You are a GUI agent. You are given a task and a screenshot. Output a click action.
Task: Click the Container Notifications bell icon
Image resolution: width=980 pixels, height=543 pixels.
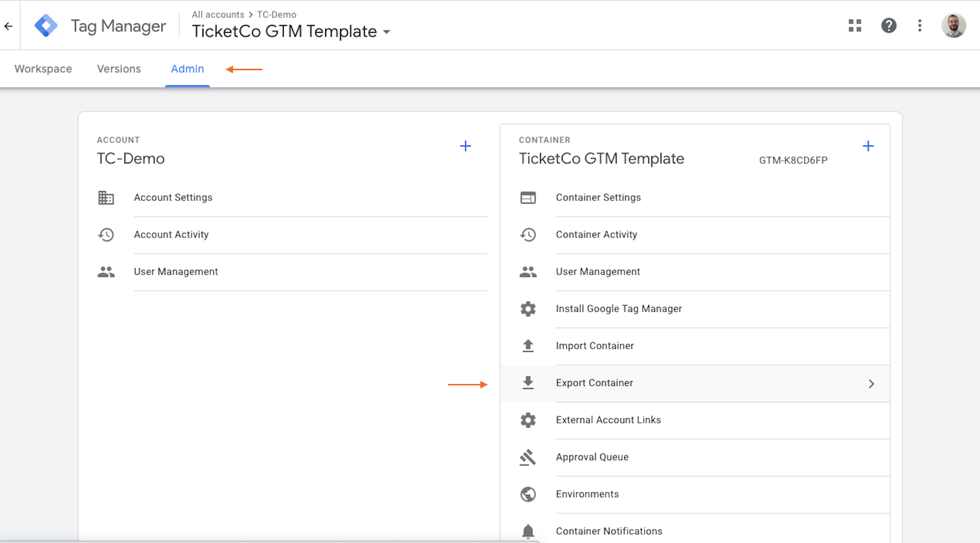[528, 532]
